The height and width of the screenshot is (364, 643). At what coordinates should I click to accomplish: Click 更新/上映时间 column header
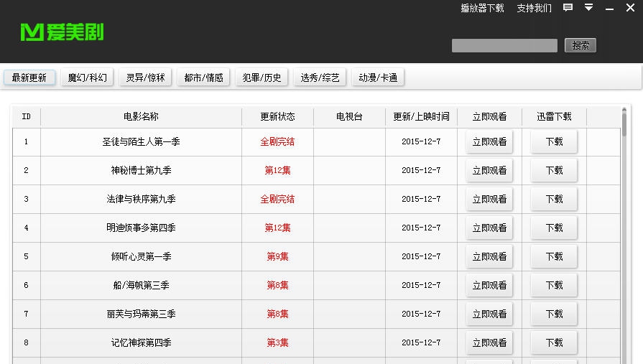click(421, 117)
